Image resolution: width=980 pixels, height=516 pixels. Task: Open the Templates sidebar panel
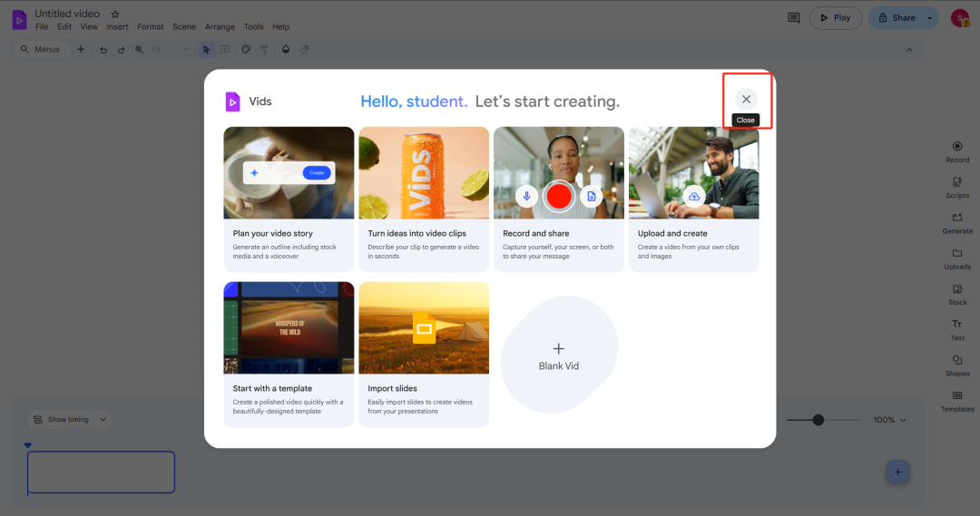tap(957, 402)
